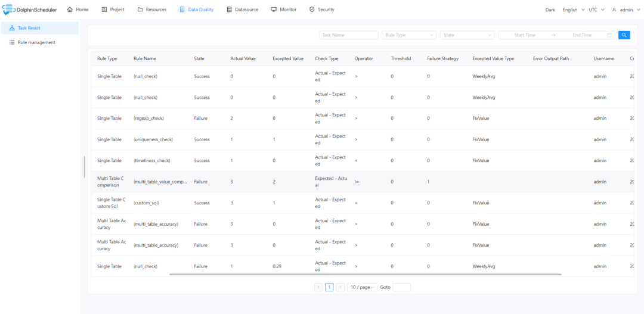644x314 pixels.
Task: Open the English language dropdown
Action: 572,10
